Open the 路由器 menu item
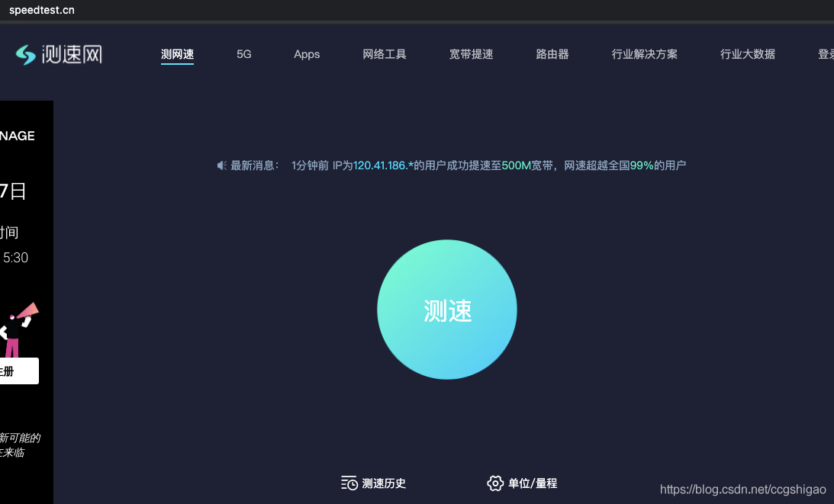Image resolution: width=834 pixels, height=504 pixels. pos(552,54)
